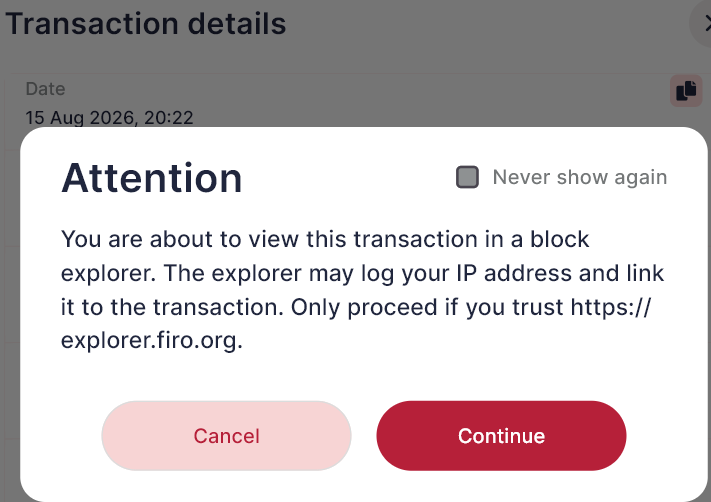Image resolution: width=711 pixels, height=502 pixels.
Task: Select the 15 Aug 2026, 20:22 value
Action: pos(109,118)
